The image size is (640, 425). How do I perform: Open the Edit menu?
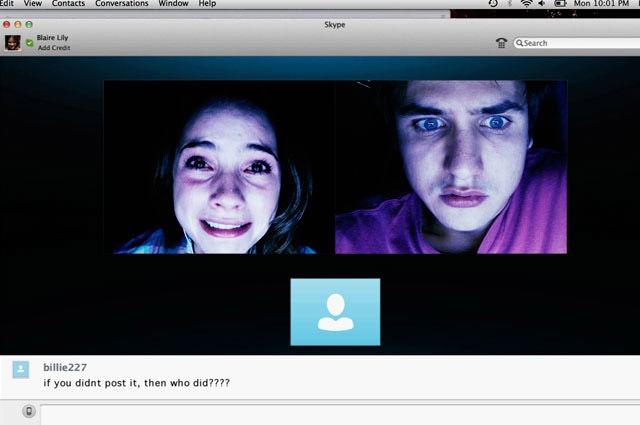tap(7, 3)
